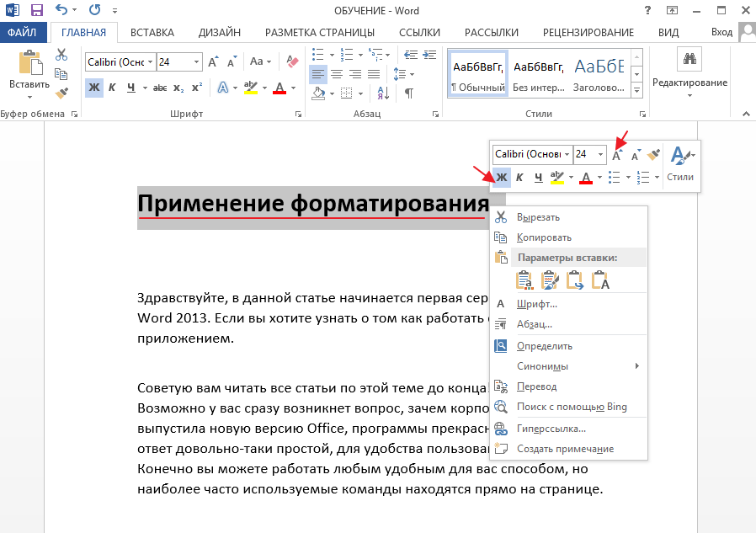Collapse the ribbon arrow
The width and height of the screenshot is (756, 533).
(746, 114)
